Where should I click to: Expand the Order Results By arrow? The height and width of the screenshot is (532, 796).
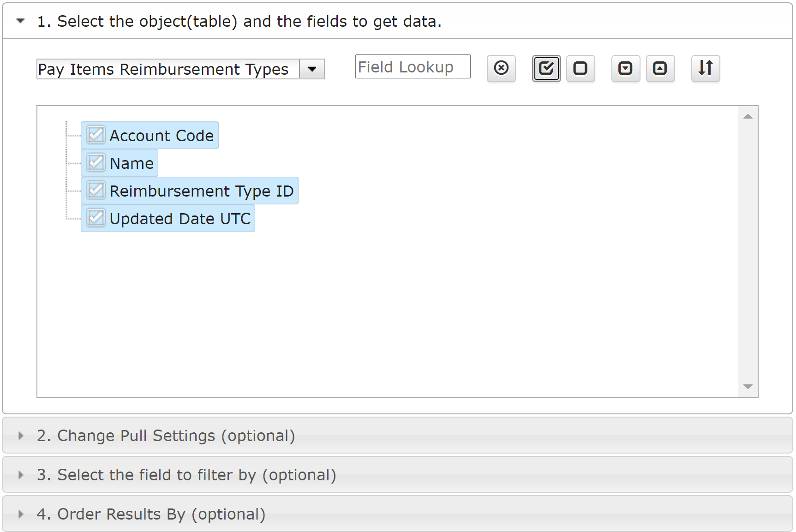20,514
